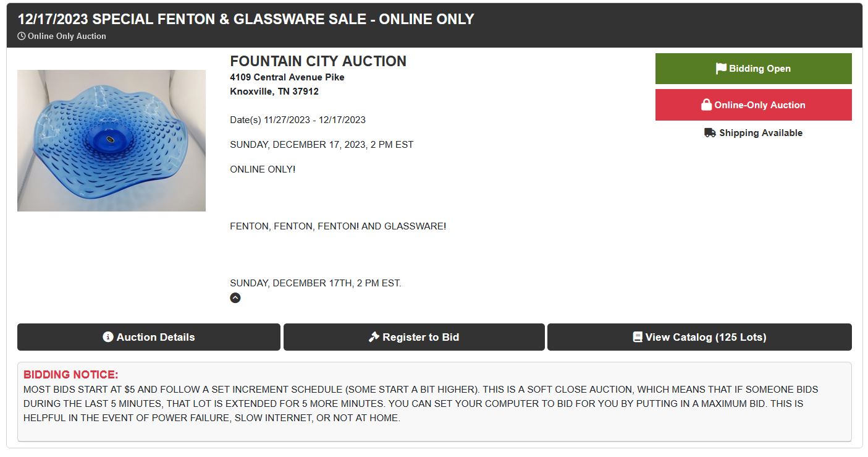Screen dimensions: 868x457
Task: Click the gavel icon on Register to Bid
Action: tap(374, 337)
